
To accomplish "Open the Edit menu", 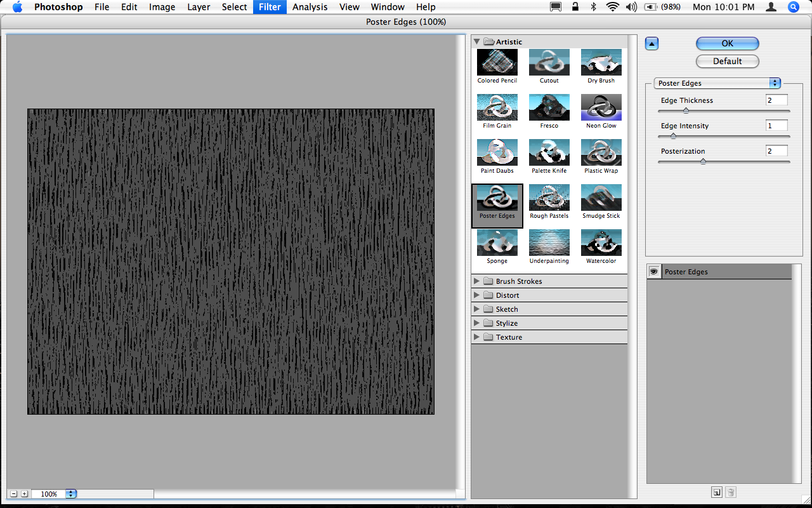I will pyautogui.click(x=129, y=7).
